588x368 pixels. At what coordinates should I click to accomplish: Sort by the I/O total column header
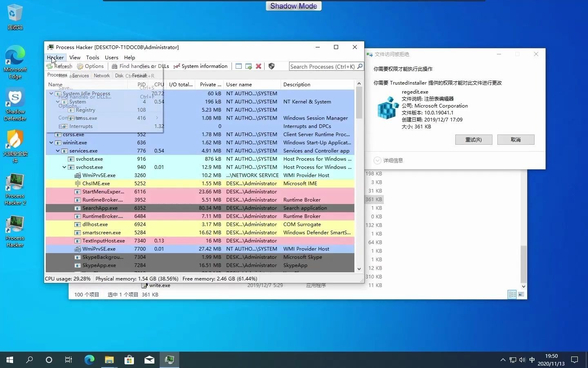[180, 85]
